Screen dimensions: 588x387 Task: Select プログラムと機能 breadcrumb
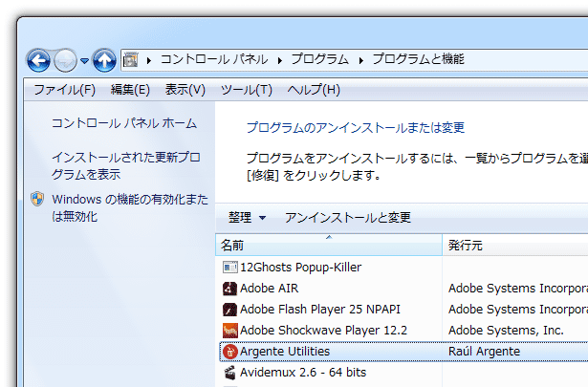pos(419,59)
